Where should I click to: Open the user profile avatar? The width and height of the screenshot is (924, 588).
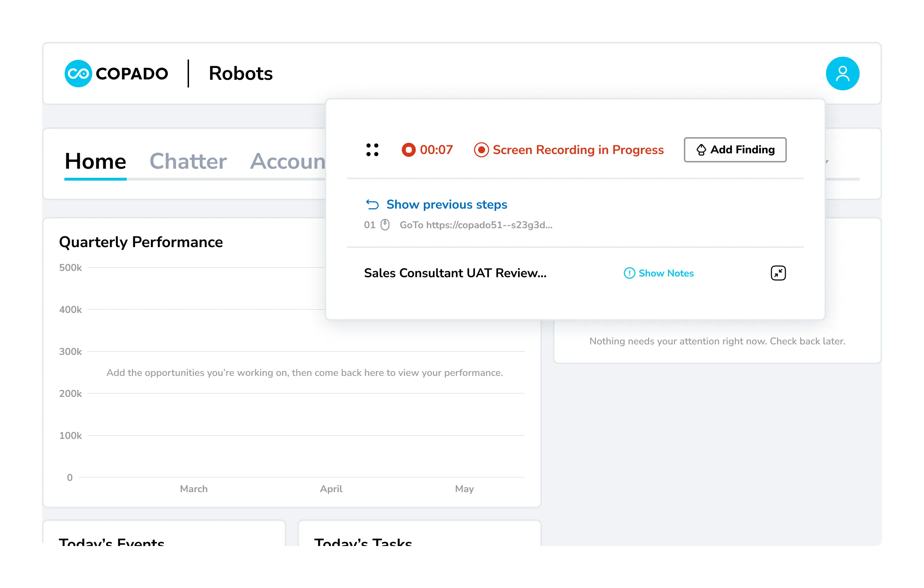842,73
